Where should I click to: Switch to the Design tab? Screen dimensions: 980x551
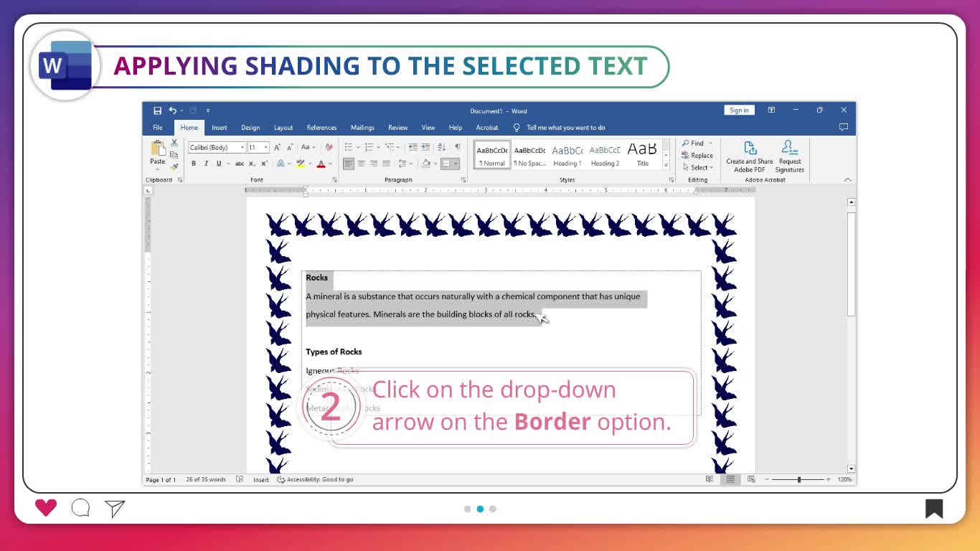pos(250,128)
